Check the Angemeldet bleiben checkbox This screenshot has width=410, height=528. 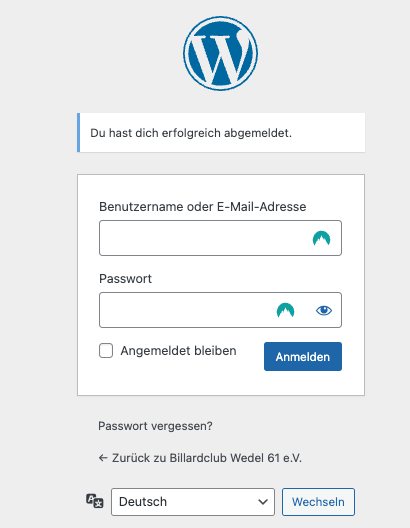point(106,351)
